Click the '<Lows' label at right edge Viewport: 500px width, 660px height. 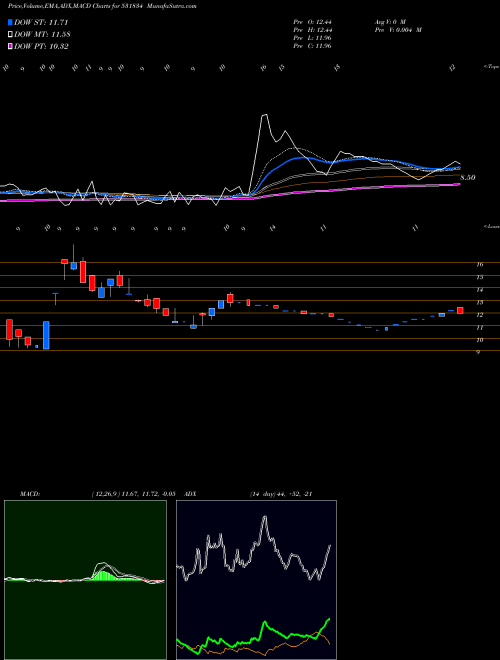(491, 226)
